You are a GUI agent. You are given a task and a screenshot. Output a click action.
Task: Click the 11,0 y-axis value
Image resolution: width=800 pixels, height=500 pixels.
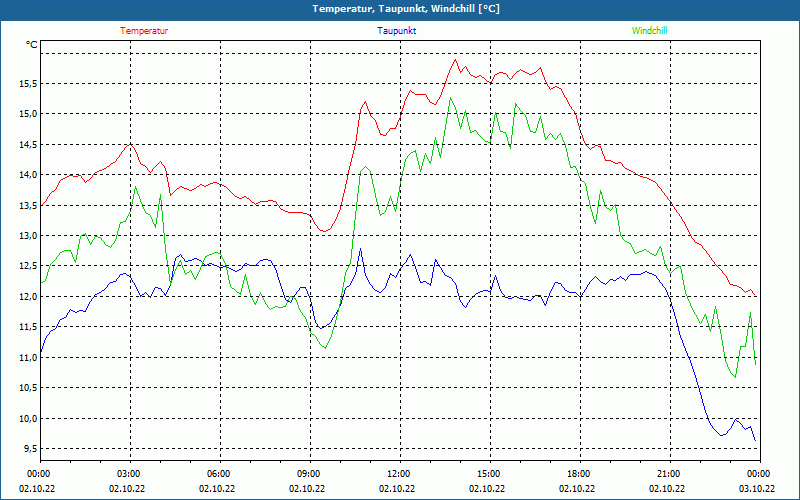[x=28, y=358]
